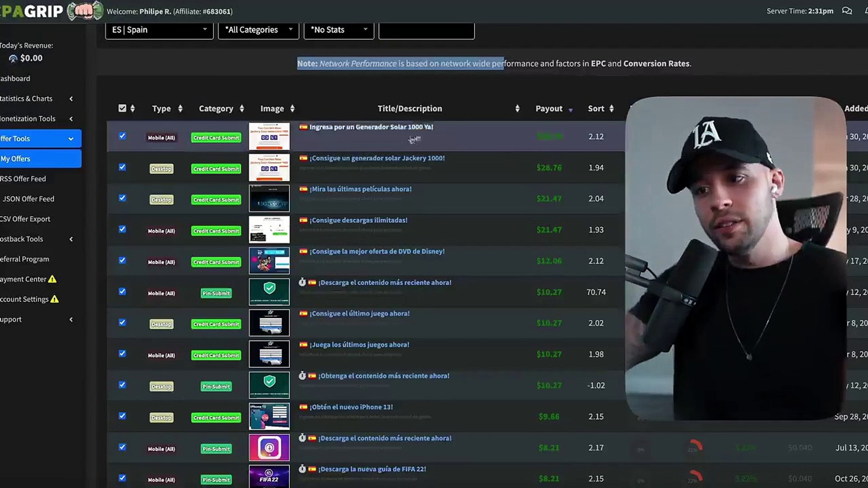The height and width of the screenshot is (488, 868).
Task: Open the RSS Offer Feed menu item
Action: pos(23,179)
